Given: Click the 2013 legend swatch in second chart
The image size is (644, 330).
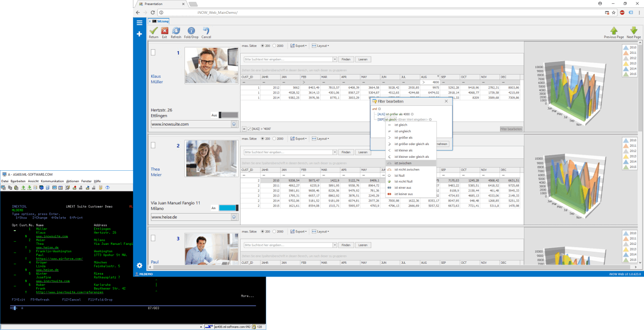Looking at the screenshot, I should tap(626, 156).
